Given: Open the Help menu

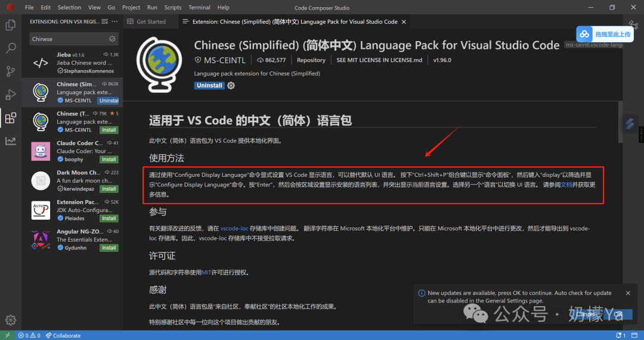Looking at the screenshot, I should pyautogui.click(x=224, y=7).
